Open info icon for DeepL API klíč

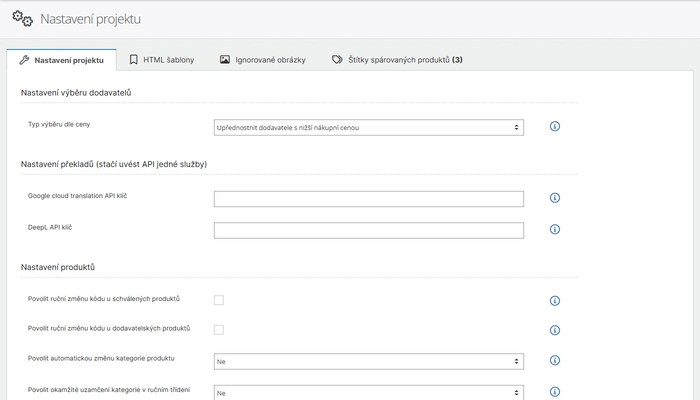coord(554,229)
